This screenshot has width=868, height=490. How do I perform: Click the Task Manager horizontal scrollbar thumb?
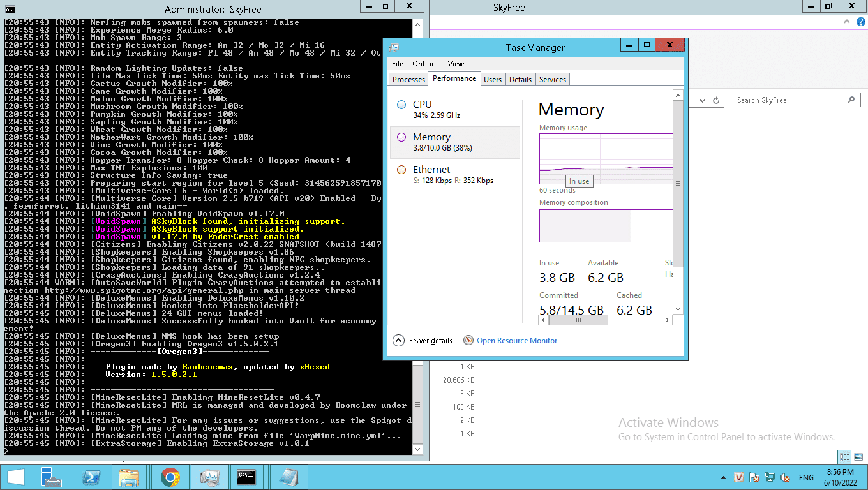pos(578,320)
